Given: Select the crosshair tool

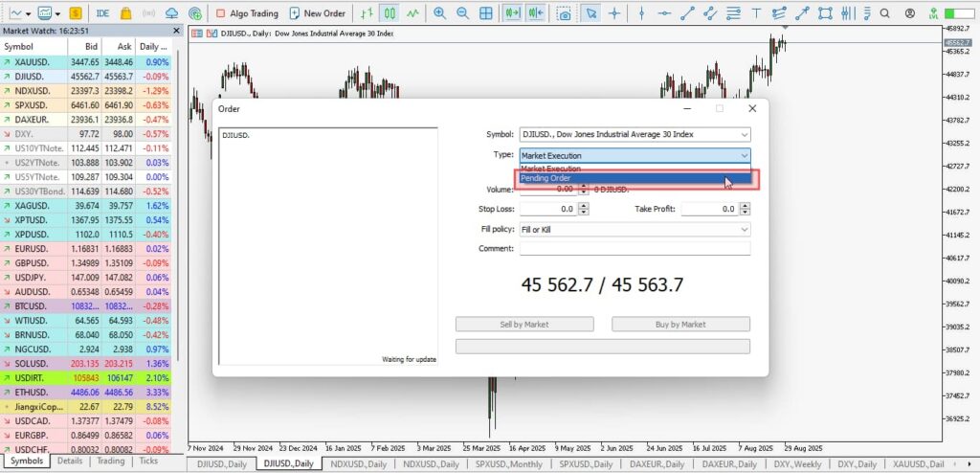Looking at the screenshot, I should point(613,13).
